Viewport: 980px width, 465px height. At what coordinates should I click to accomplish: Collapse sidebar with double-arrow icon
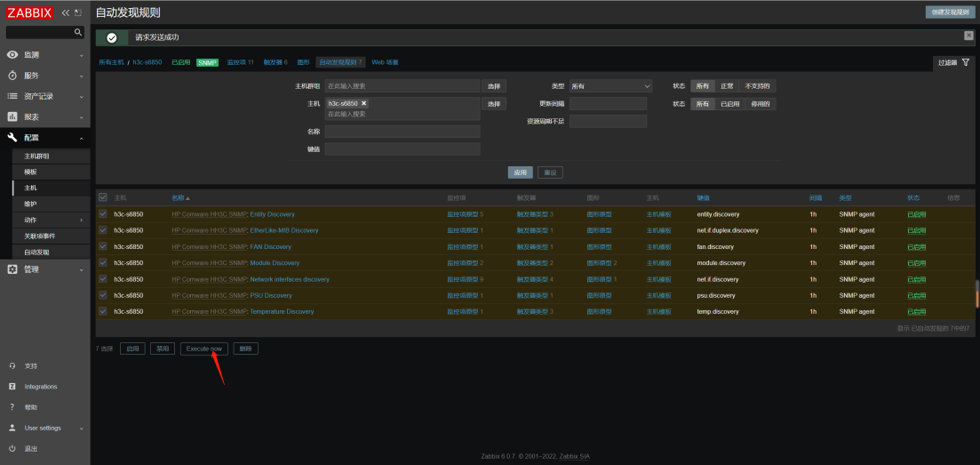coord(66,12)
